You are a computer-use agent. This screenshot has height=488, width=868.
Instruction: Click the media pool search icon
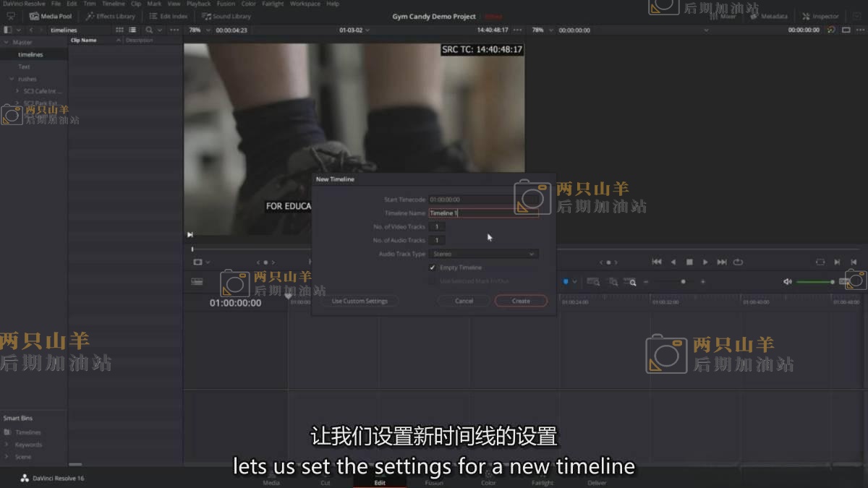[x=150, y=30]
